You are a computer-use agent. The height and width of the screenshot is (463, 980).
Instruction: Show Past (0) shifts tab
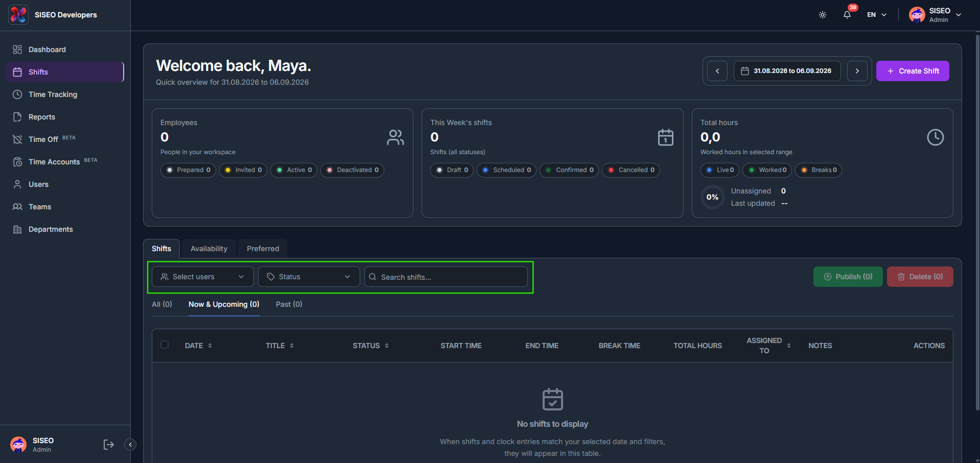(289, 304)
